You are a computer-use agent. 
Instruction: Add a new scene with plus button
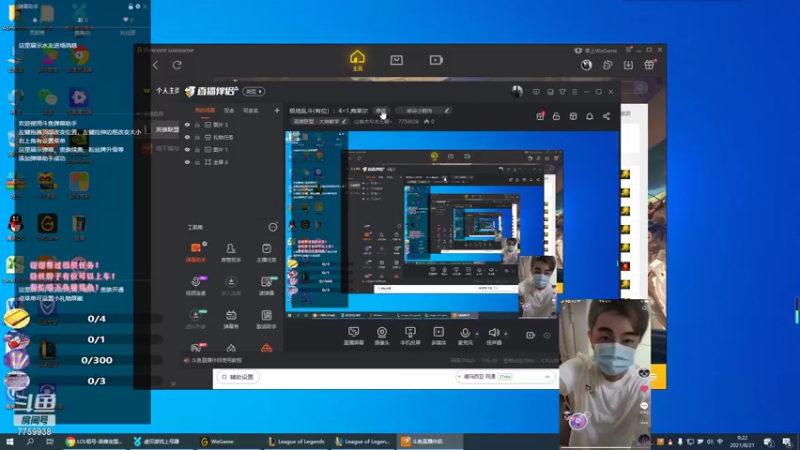pos(277,110)
